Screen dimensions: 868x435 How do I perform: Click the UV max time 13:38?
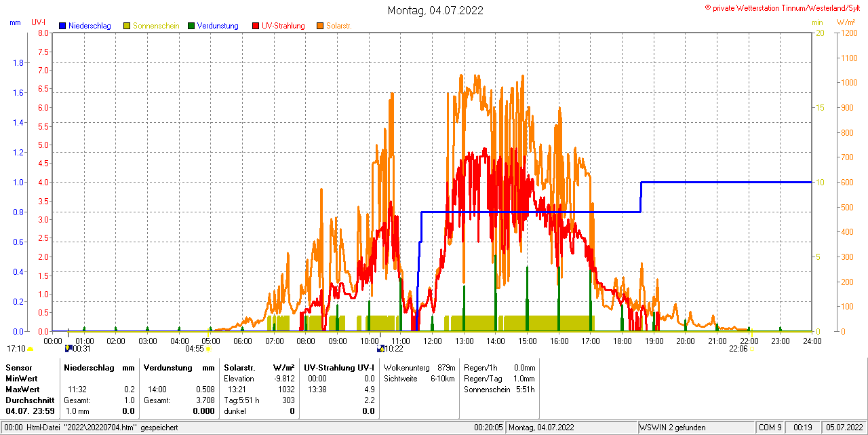pyautogui.click(x=317, y=390)
